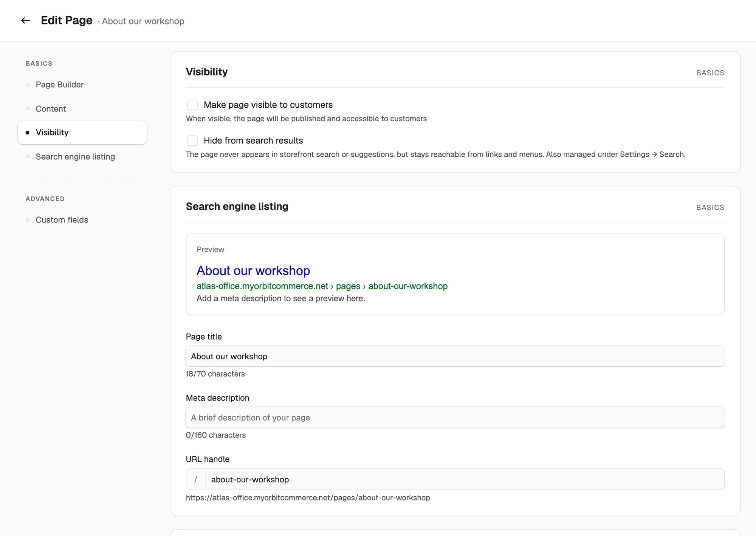The height and width of the screenshot is (536, 756).
Task: Check Hide from search results
Action: pyautogui.click(x=192, y=141)
